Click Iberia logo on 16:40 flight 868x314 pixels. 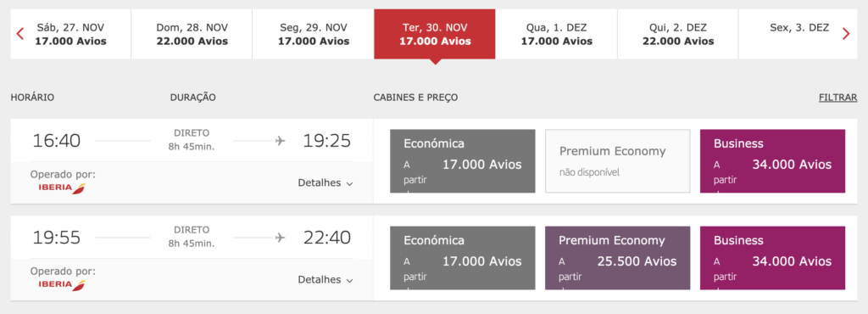coord(62,188)
